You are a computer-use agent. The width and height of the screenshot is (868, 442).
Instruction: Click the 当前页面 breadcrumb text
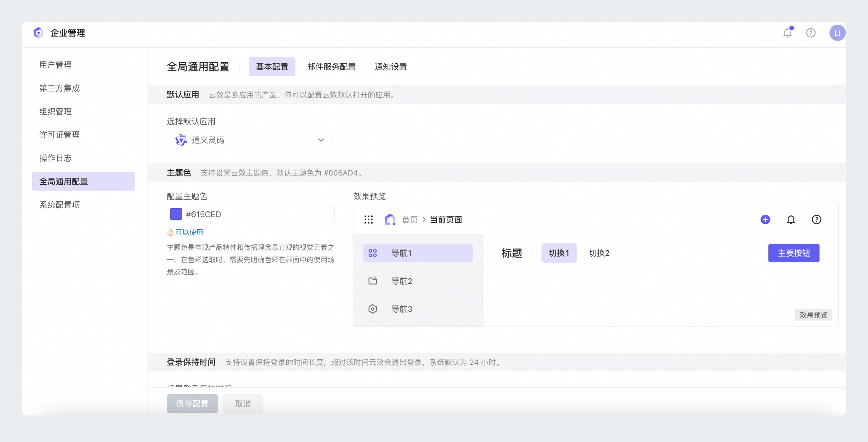[x=446, y=220]
